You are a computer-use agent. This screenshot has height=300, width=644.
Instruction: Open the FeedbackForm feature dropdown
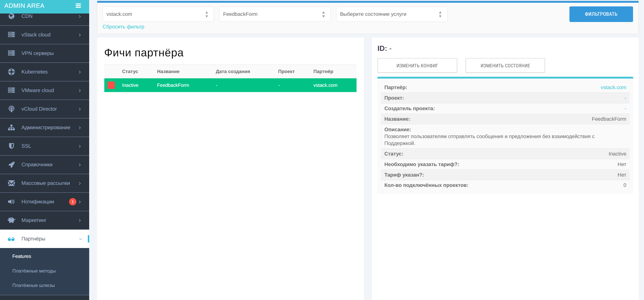(x=275, y=14)
